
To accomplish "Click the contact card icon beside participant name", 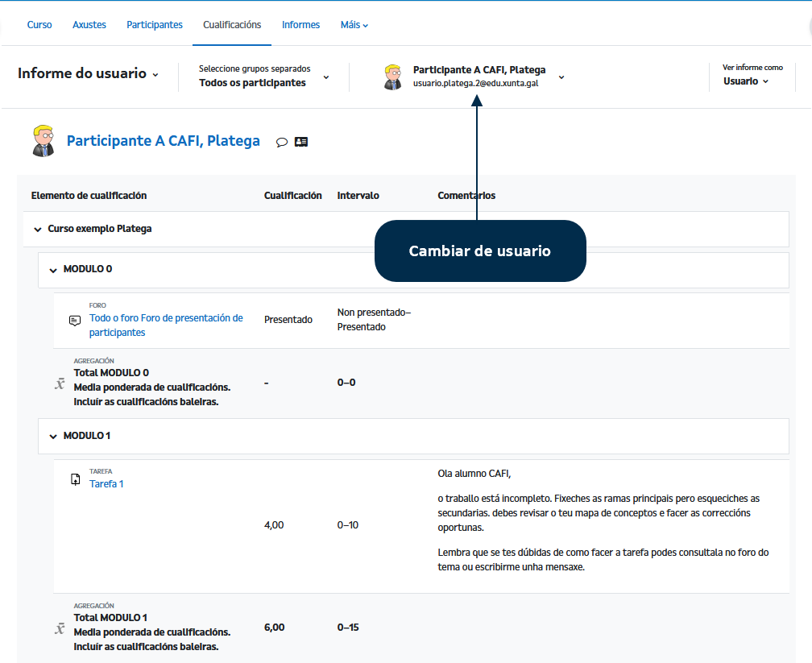I will [x=301, y=142].
